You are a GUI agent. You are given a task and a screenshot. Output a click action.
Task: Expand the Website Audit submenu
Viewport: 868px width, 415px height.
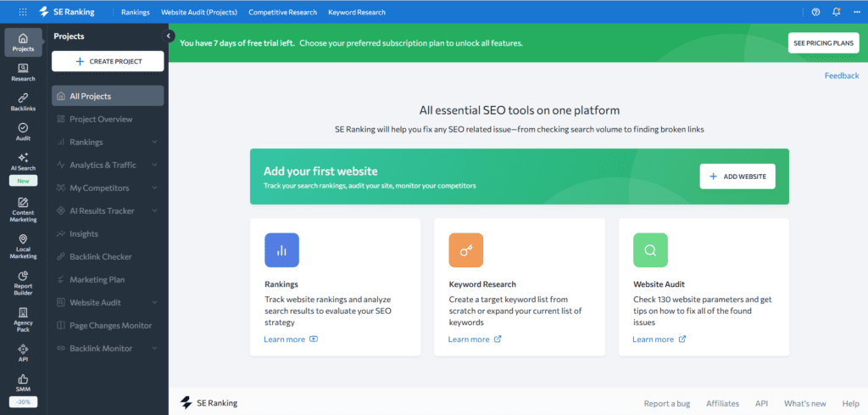pyautogui.click(x=154, y=303)
